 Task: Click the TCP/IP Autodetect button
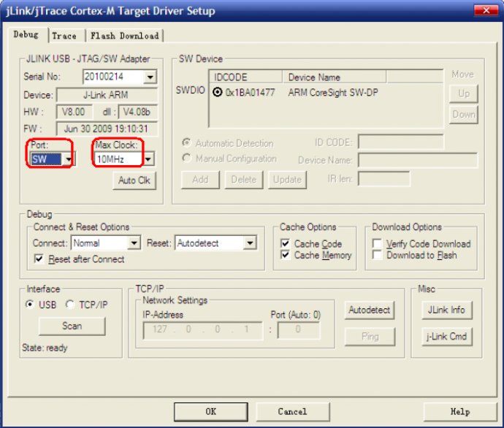click(370, 310)
